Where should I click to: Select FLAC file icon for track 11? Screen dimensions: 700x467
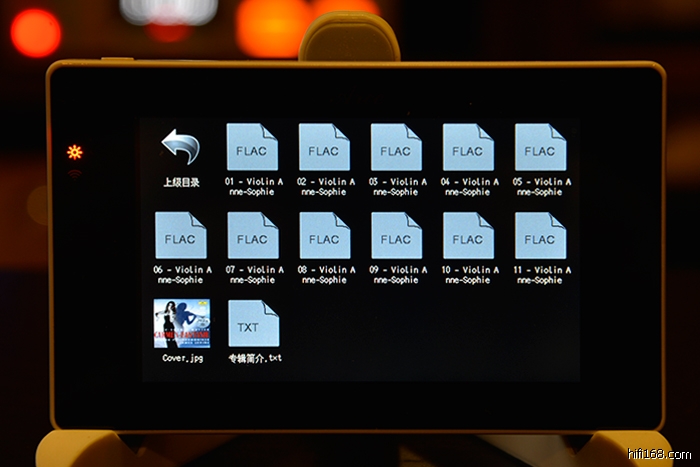tap(540, 236)
